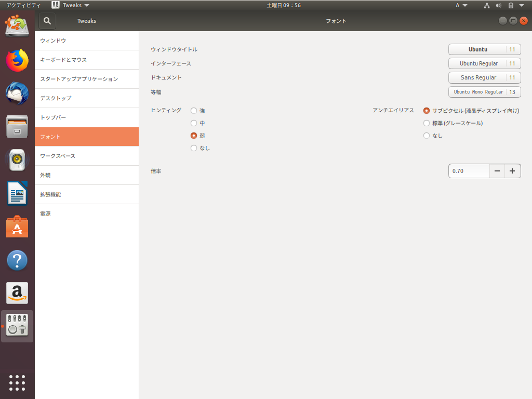The height and width of the screenshot is (399, 532).
Task: Launch Firefox from the dock
Action: coord(17,60)
